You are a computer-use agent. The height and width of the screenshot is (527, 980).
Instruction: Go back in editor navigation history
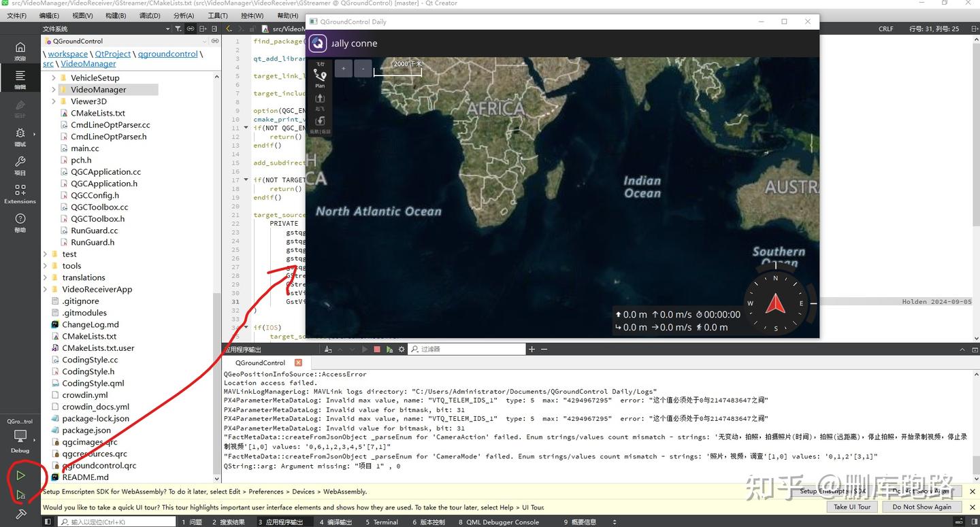point(229,29)
